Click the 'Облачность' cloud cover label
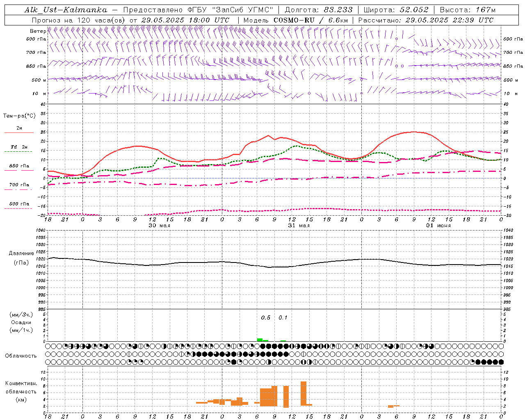 pos(21,356)
